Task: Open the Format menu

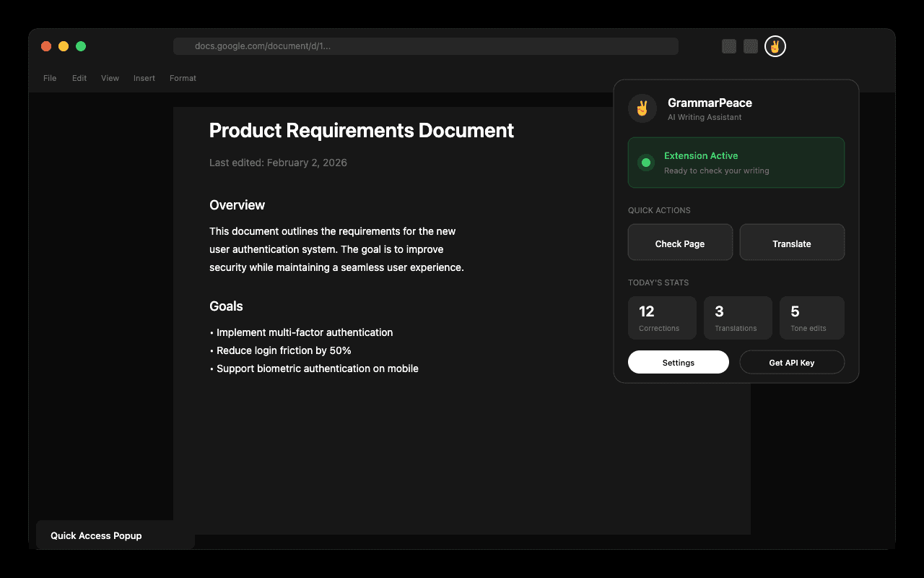Action: 183,78
